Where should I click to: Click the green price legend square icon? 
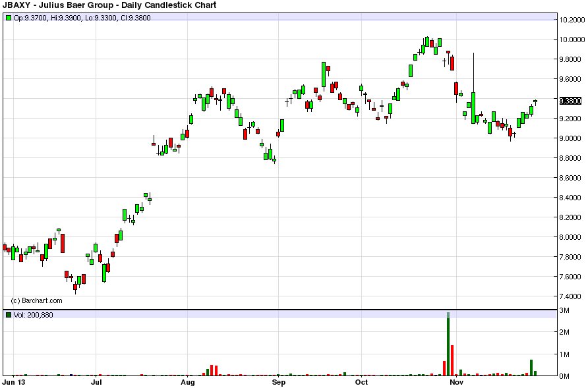click(x=9, y=18)
